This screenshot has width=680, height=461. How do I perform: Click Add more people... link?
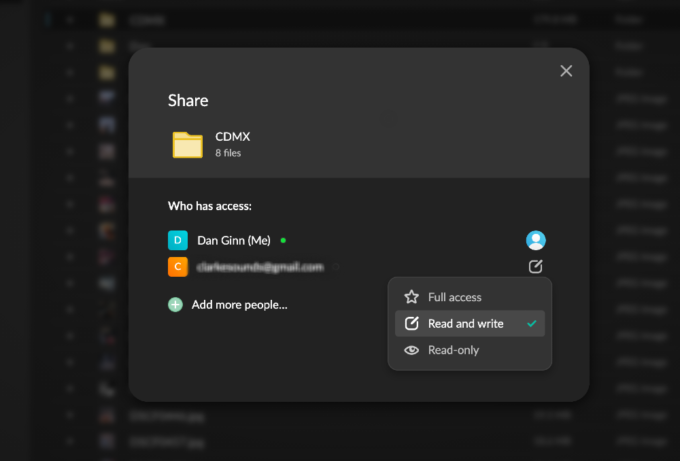(239, 305)
